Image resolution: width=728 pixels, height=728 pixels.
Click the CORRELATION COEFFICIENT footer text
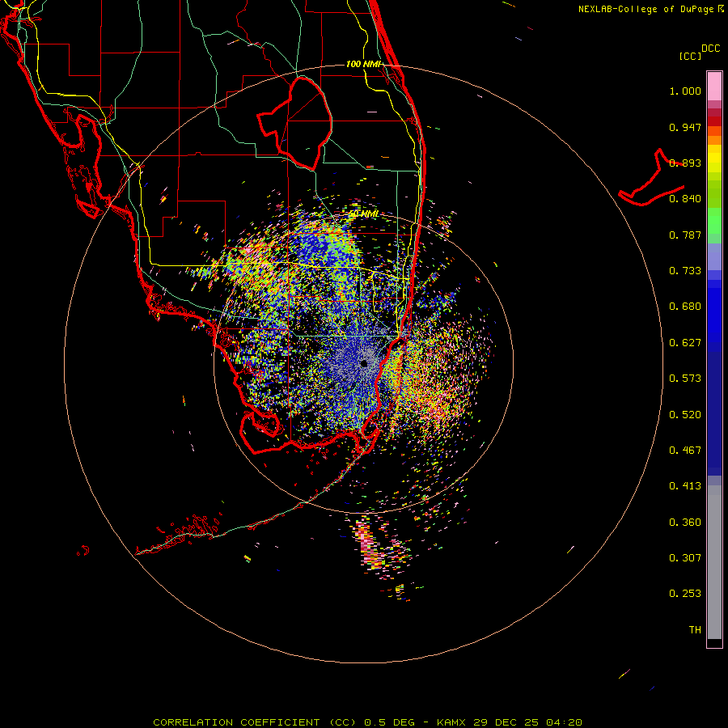pyautogui.click(x=255, y=722)
